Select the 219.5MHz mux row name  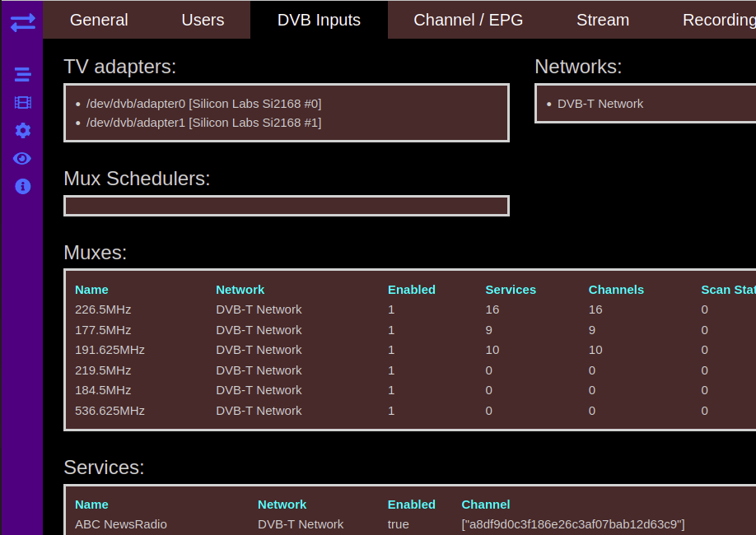click(x=103, y=370)
